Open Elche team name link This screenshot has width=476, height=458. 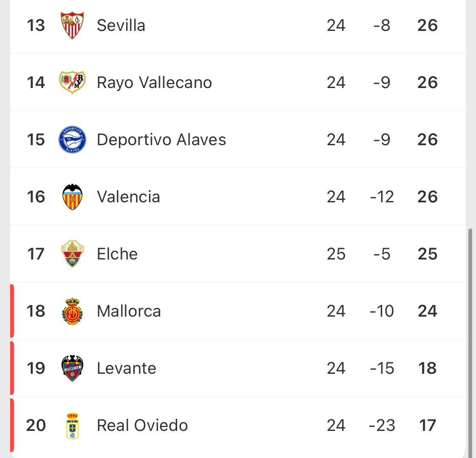pos(117,254)
